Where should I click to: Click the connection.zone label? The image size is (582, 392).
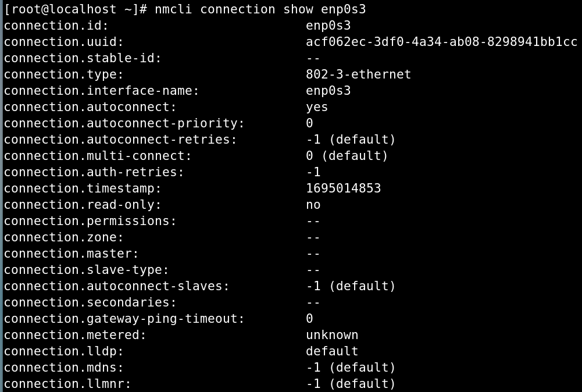[x=63, y=237]
